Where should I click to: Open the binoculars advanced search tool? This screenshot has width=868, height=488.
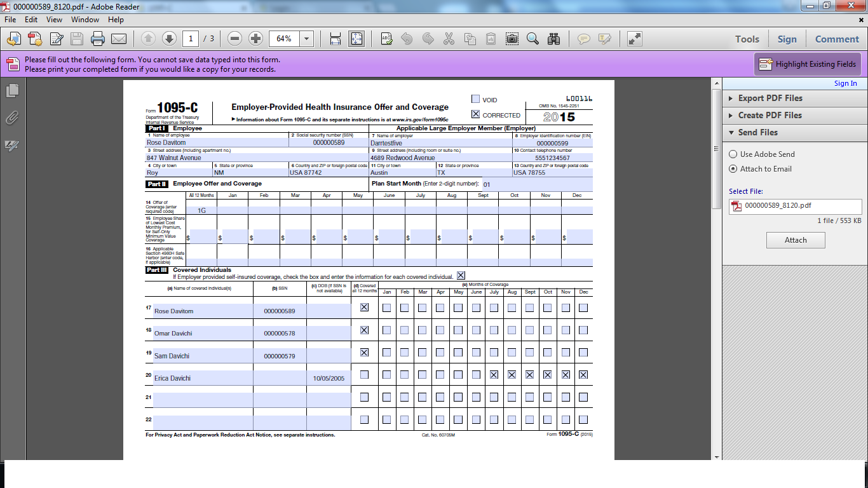(553, 39)
